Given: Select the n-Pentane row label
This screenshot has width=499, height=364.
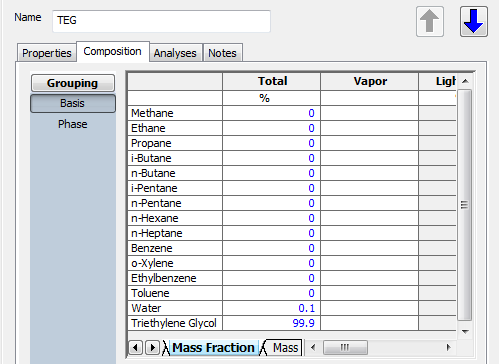Looking at the screenshot, I should pyautogui.click(x=175, y=203).
